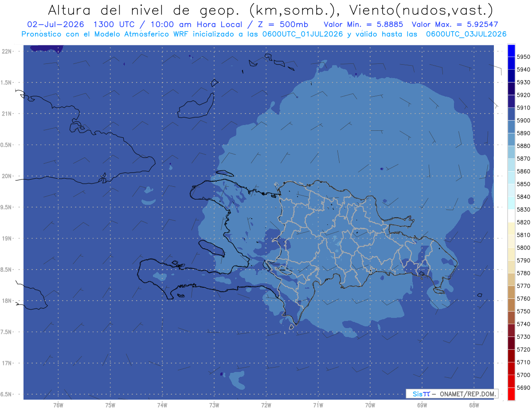The width and height of the screenshot is (532, 411).
Task: Click the '5920' legend value
Action: pyautogui.click(x=523, y=95)
